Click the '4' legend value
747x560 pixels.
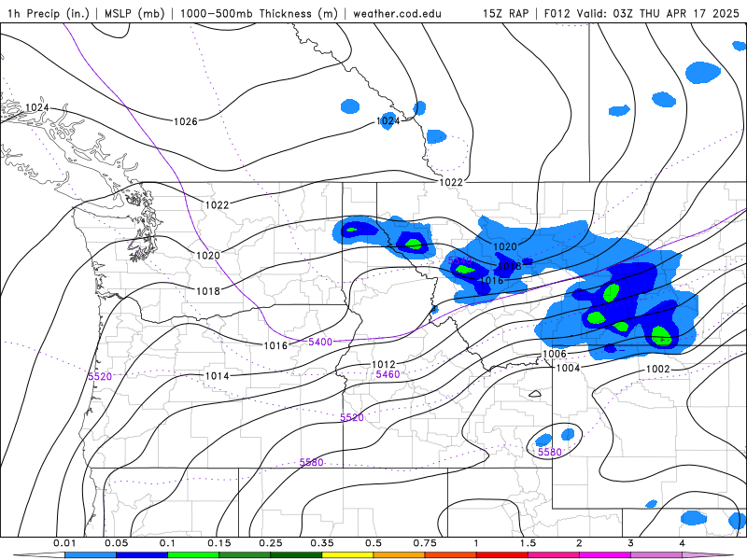tap(683, 543)
